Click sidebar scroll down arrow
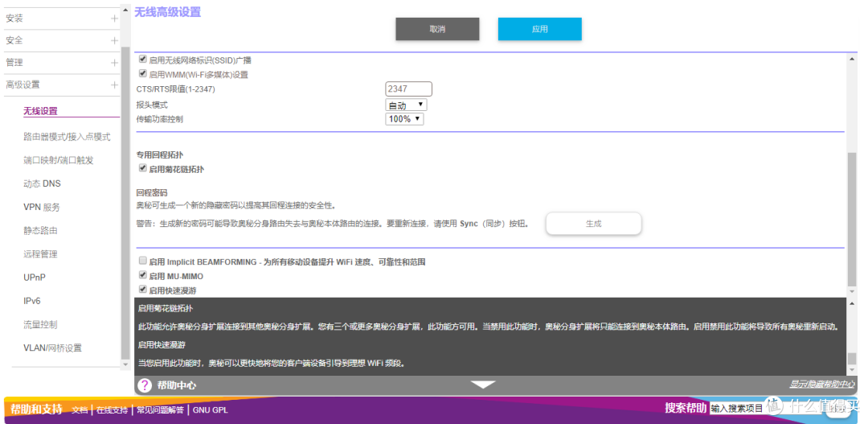Viewport: 868px width, 424px height. coord(125,364)
